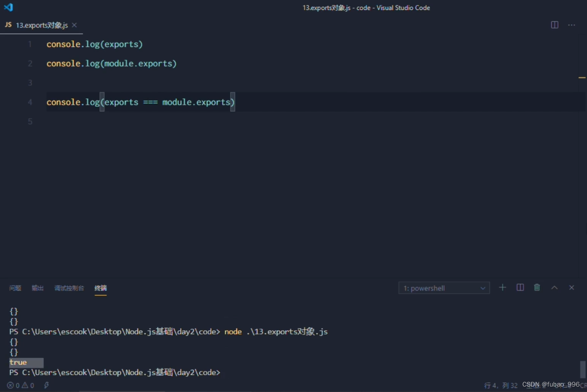Maximize the panel with up chevron
The width and height of the screenshot is (587, 392).
tap(554, 288)
